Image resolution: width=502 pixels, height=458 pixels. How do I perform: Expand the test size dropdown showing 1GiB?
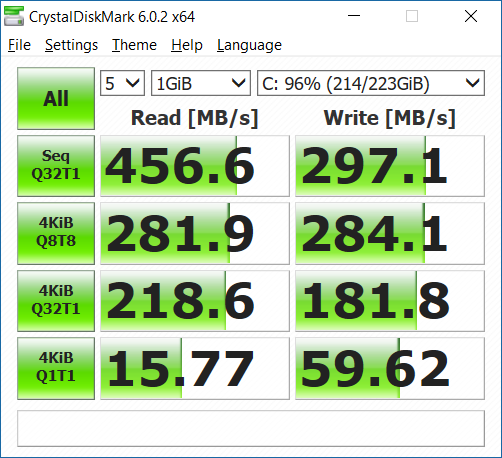[x=201, y=83]
